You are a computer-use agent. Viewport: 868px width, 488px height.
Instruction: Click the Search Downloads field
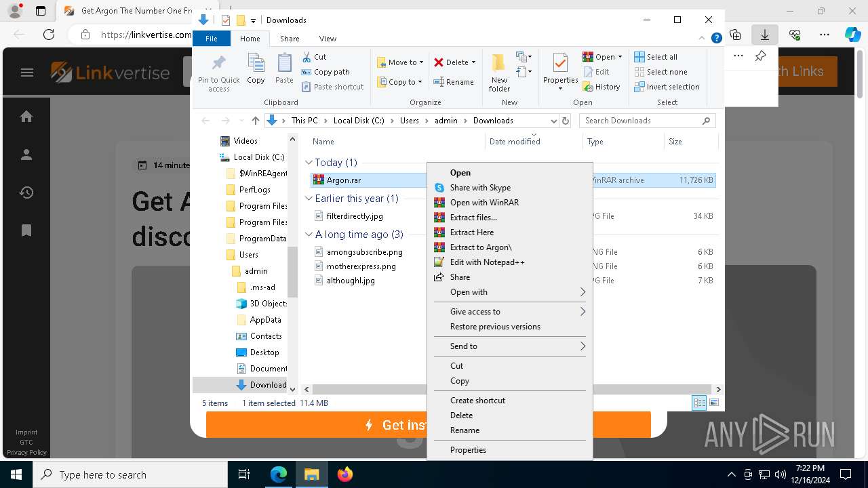point(648,121)
